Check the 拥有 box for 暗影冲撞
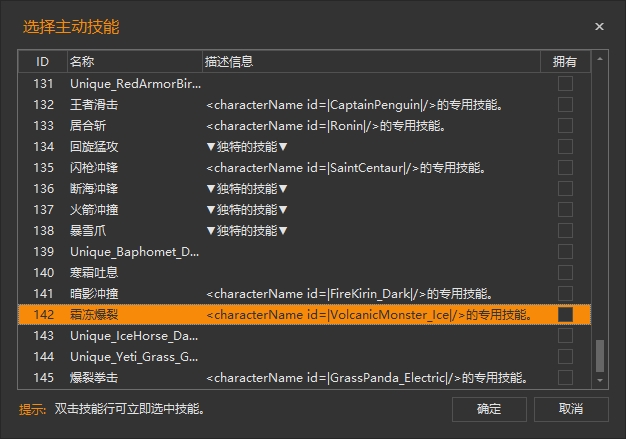 [565, 294]
